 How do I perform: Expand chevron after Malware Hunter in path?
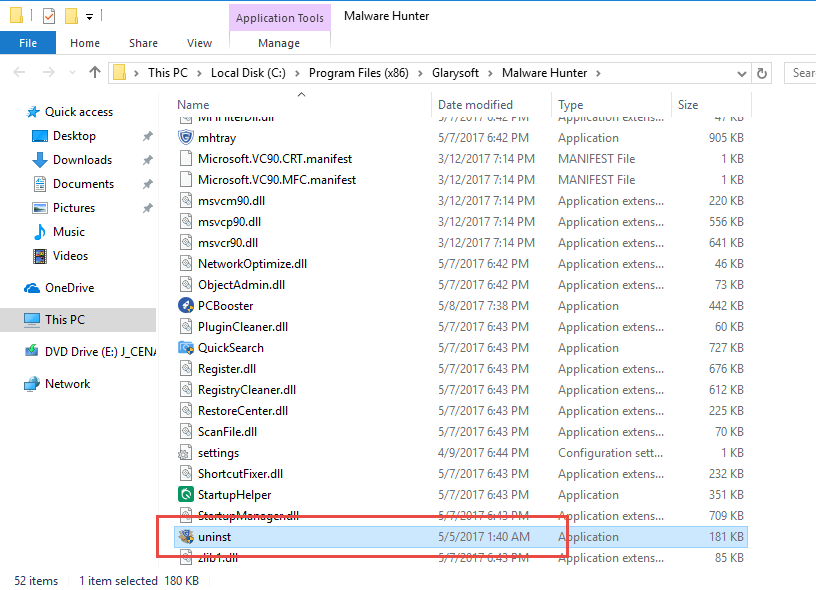[598, 73]
